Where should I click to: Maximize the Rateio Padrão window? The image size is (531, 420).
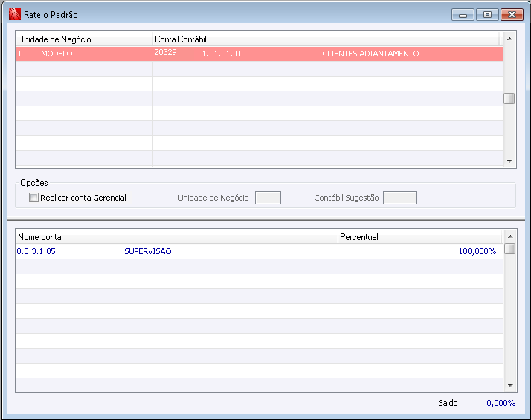(487, 15)
